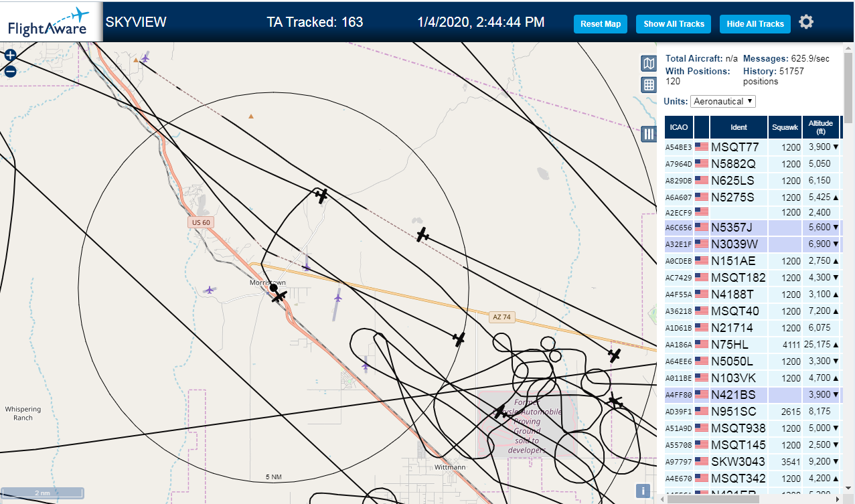Screen dimensions: 855x504
Task: Click squawk 4111 in N75HL row
Action: (791, 345)
